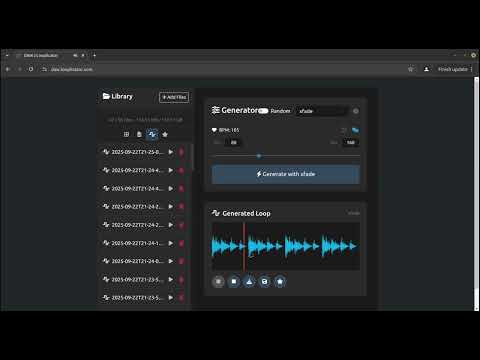
Task: Stop playback of the generated loop
Action: click(x=234, y=282)
